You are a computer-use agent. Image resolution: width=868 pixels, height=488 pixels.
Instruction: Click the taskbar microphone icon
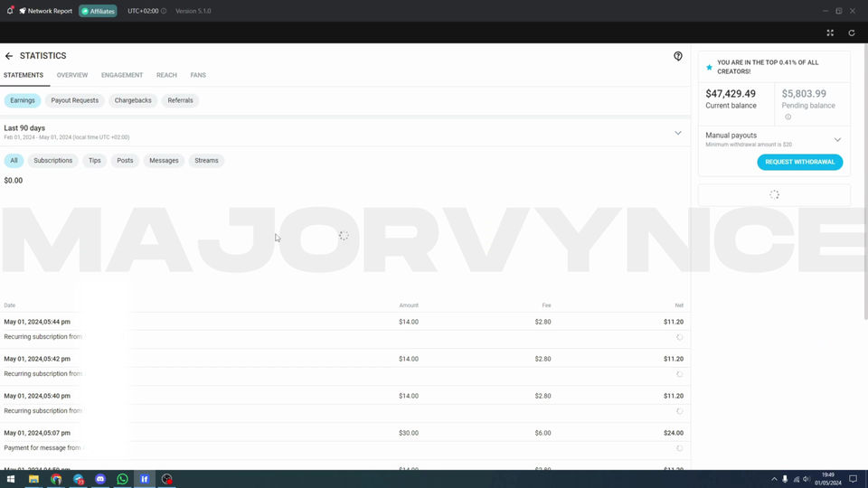pyautogui.click(x=785, y=479)
